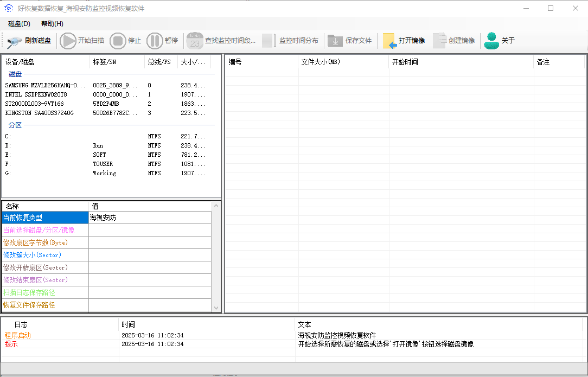This screenshot has width=588, height=377.
Task: Click the calendar icon for 查找监控时间段
Action: pyautogui.click(x=195, y=41)
